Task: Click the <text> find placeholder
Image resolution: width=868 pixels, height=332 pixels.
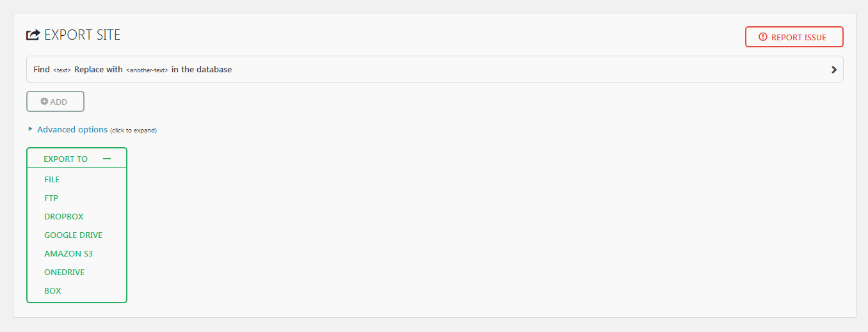Action: (62, 70)
